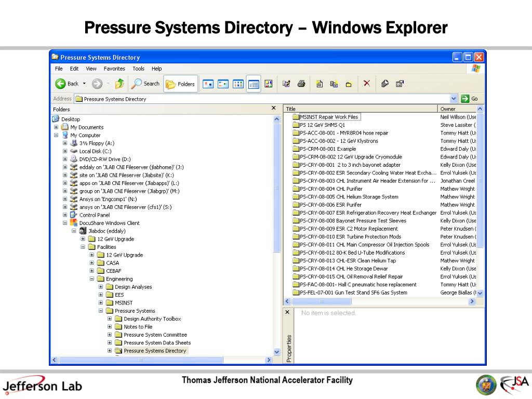Click the colored grid view icon
532x399 pixels.
coord(269,84)
